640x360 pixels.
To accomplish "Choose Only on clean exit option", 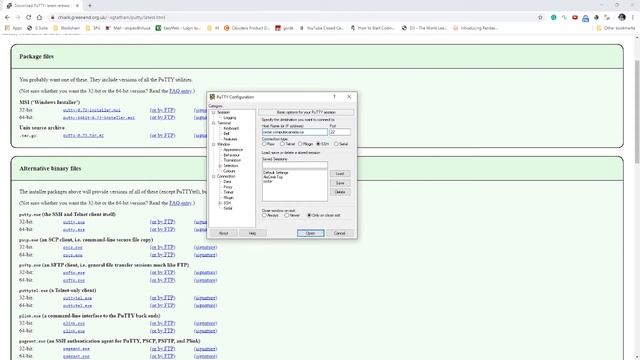I will (x=309, y=215).
